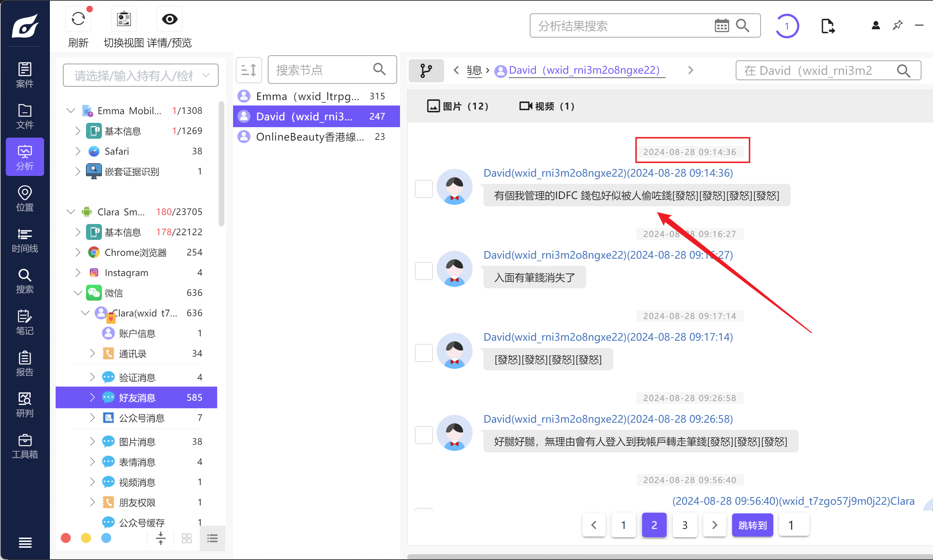Click the export file icon at top right
The image size is (933, 560).
[827, 26]
